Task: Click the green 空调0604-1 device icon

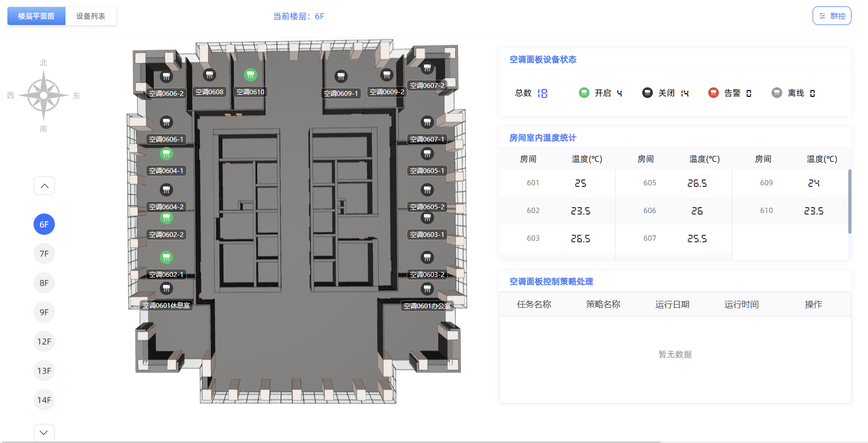Action: click(x=167, y=154)
